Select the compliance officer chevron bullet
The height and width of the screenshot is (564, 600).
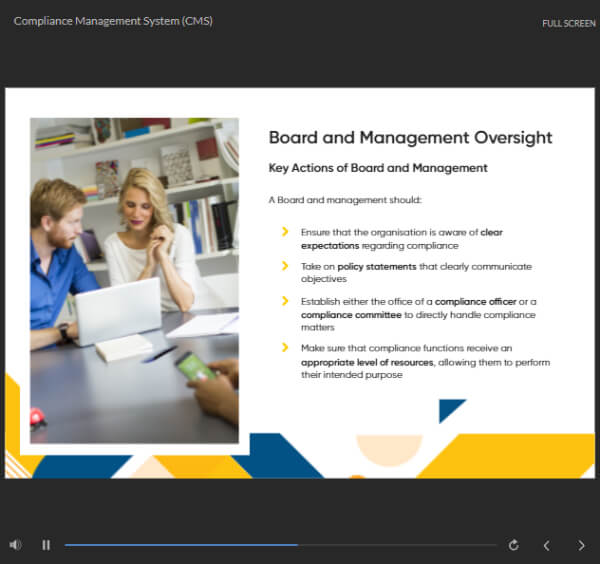coord(285,301)
